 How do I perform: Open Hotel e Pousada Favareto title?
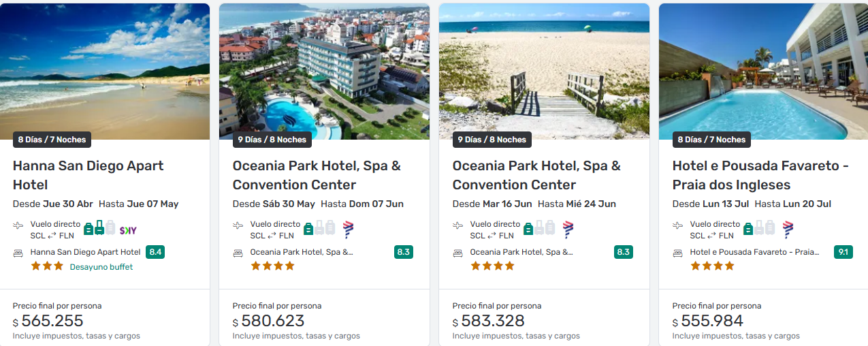[x=760, y=175]
